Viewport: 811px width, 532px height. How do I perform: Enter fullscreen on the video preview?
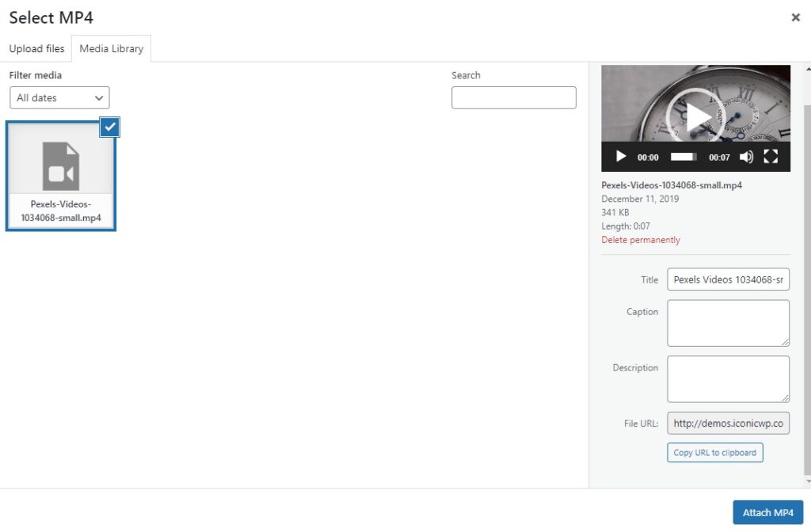(x=771, y=157)
